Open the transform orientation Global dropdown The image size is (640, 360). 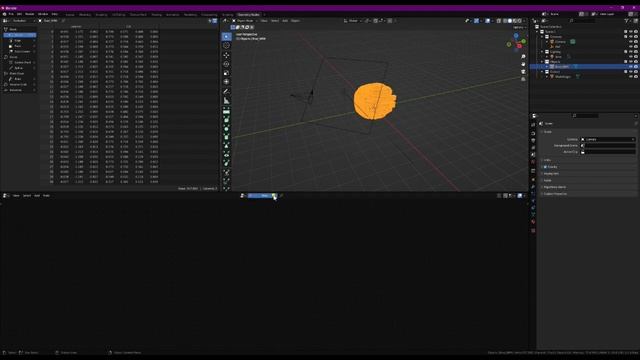point(353,21)
